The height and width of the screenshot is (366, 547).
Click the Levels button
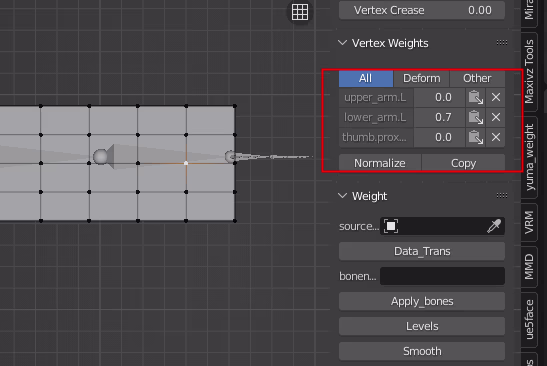pyautogui.click(x=422, y=326)
